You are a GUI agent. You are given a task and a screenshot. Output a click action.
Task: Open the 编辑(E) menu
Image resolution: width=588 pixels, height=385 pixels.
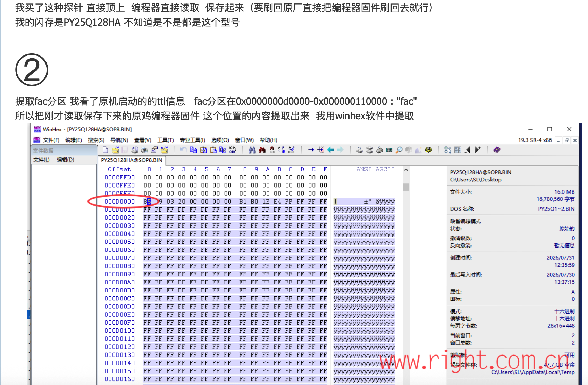(74, 140)
